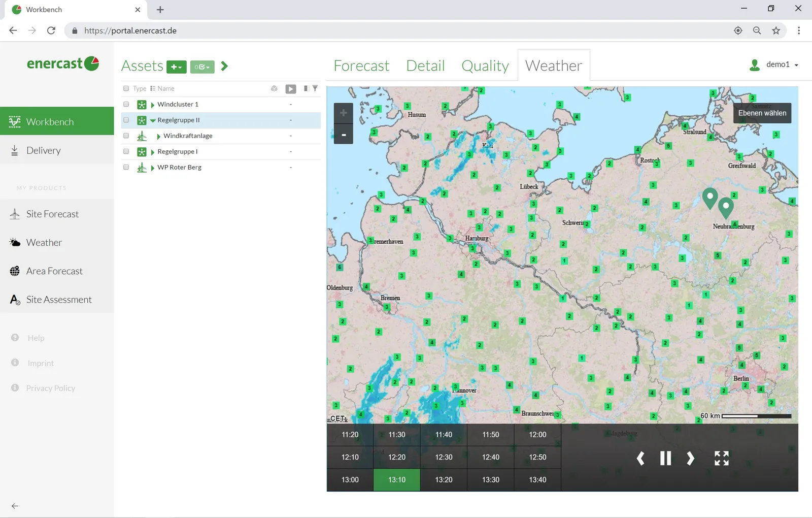The width and height of the screenshot is (812, 518).
Task: Switch to the Detail tab
Action: (425, 66)
